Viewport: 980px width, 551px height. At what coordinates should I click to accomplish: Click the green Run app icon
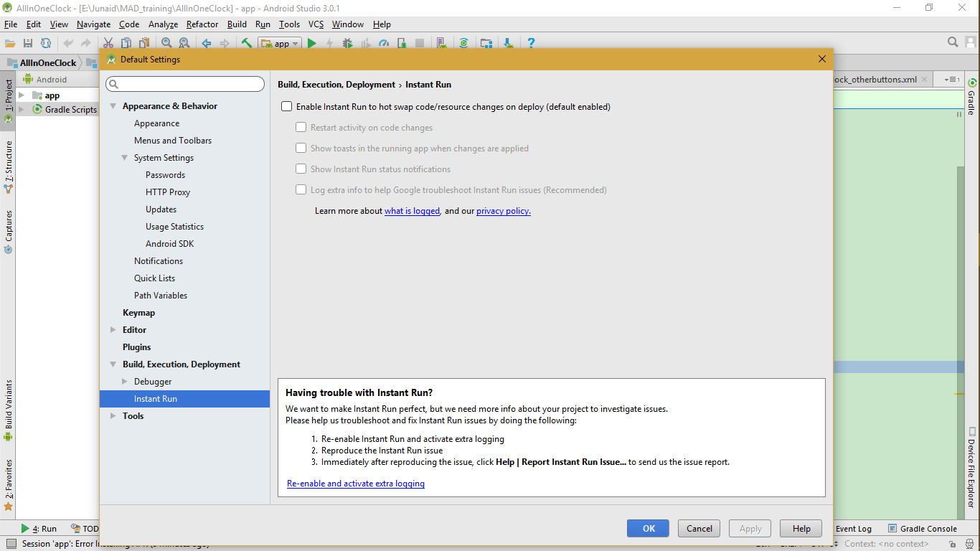(x=312, y=43)
